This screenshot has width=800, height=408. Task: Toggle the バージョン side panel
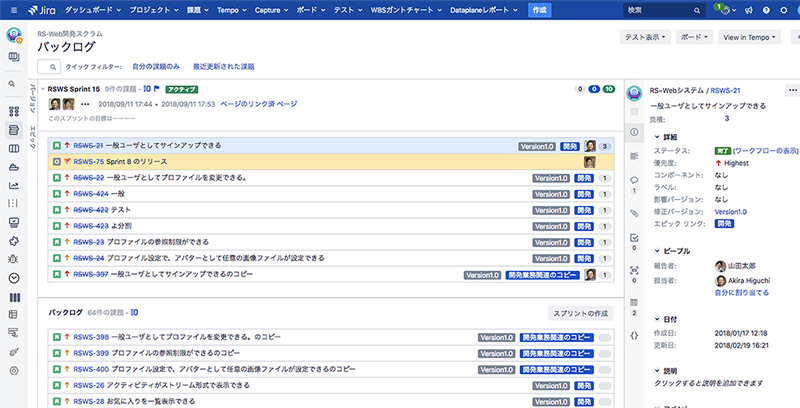32,98
